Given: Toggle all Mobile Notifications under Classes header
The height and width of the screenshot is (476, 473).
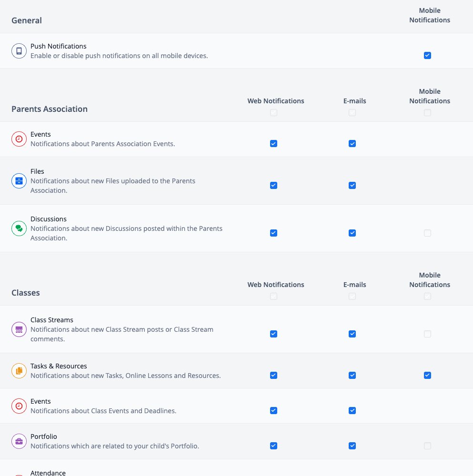Looking at the screenshot, I should (x=427, y=296).
